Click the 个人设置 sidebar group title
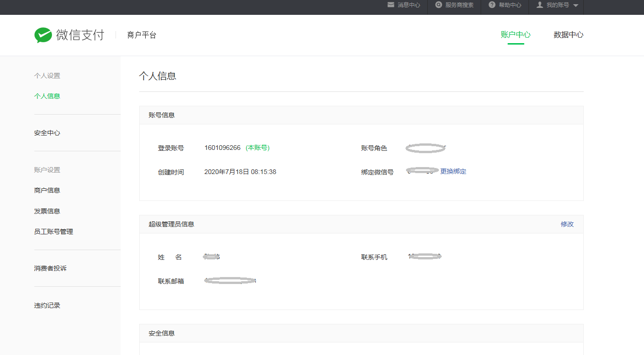The width and height of the screenshot is (644, 355). click(47, 76)
